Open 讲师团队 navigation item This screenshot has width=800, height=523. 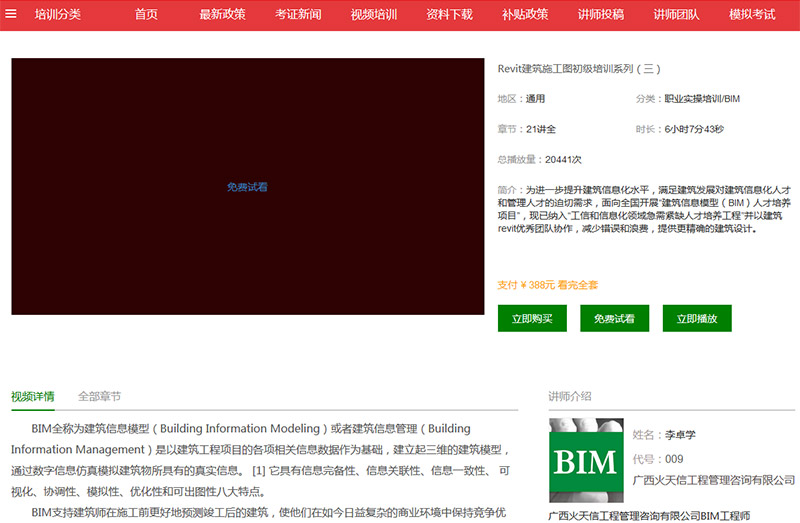tap(677, 14)
